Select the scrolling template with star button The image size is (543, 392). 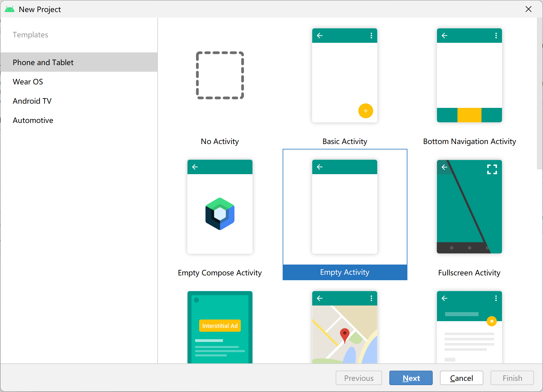469,327
